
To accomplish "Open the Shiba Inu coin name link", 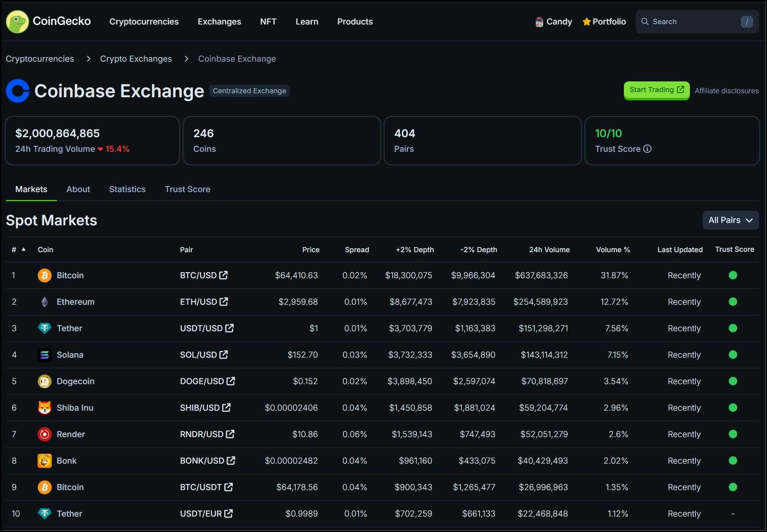I will coord(75,408).
